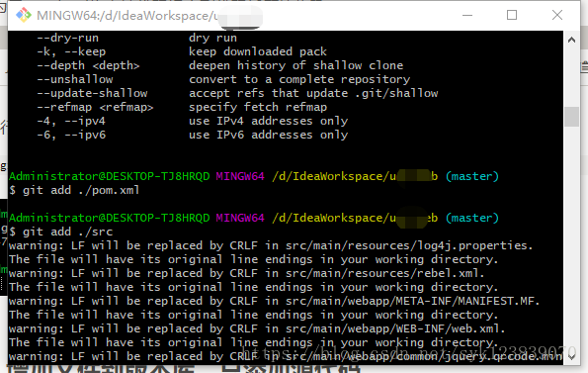The height and width of the screenshot is (373, 588).
Task: Click the '--refmap <refmap>' option text
Action: [x=95, y=107]
